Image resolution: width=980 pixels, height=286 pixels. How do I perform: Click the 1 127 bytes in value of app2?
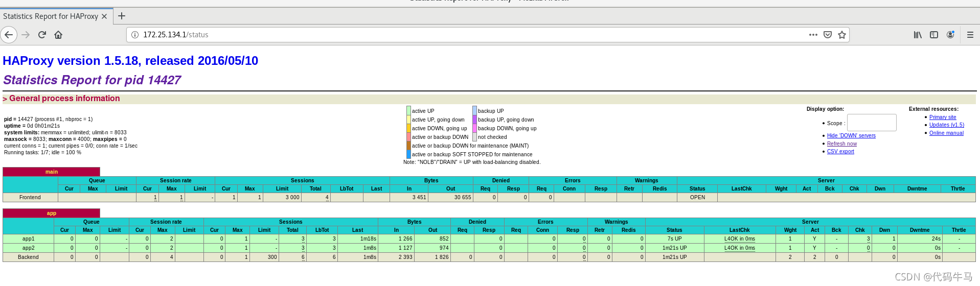(405, 248)
